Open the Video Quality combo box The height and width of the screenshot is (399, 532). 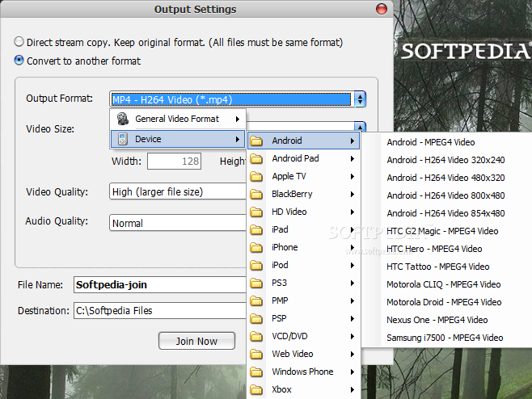[177, 191]
